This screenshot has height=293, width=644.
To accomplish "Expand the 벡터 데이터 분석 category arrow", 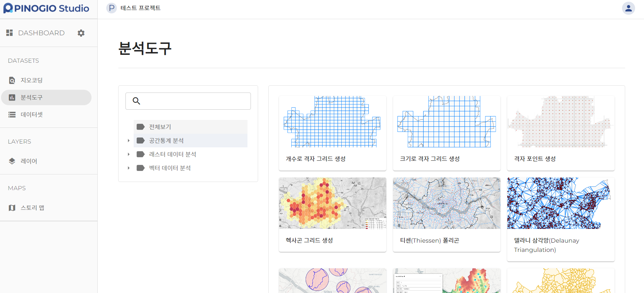I will (129, 168).
